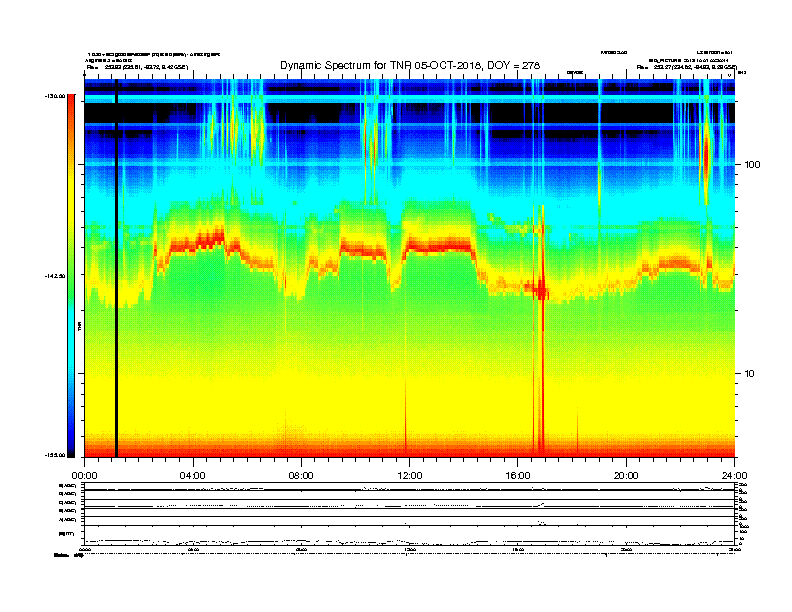Click the "12:00" time axis label
Screen dimensions: 792x612
[x=410, y=476]
